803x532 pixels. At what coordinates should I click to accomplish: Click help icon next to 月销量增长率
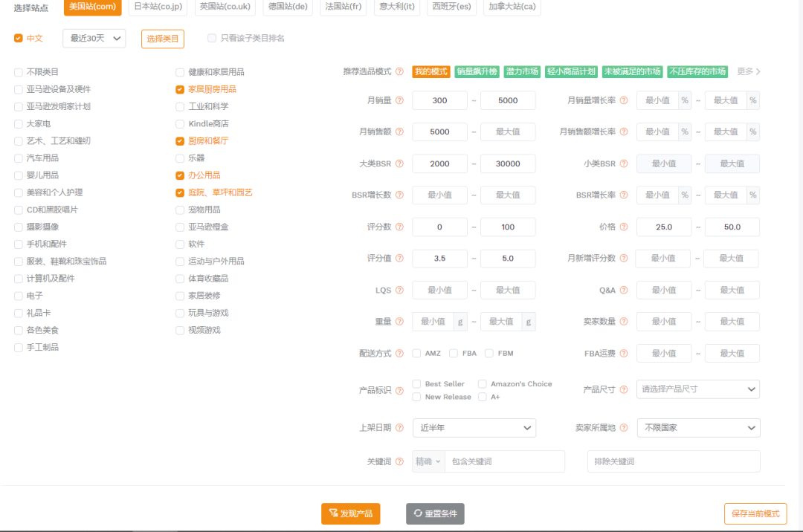[624, 100]
